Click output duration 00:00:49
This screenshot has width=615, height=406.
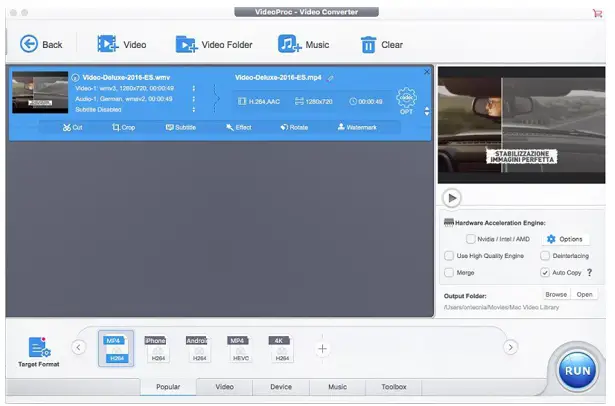[366, 102]
